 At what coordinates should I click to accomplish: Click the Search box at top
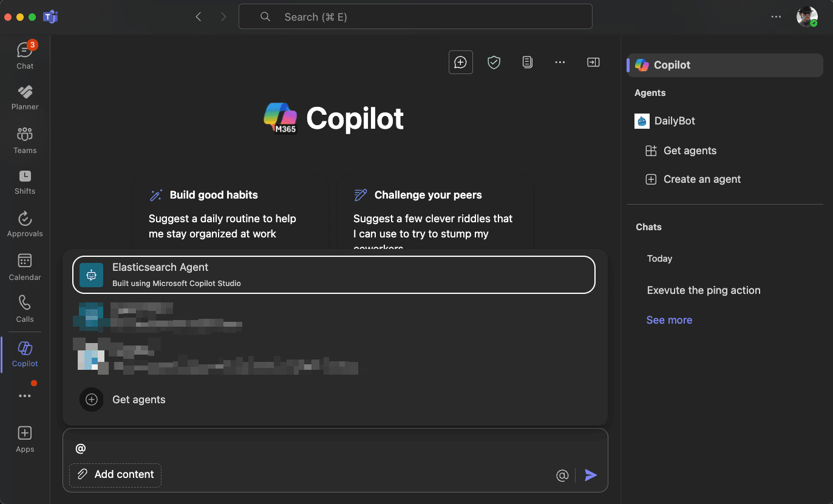point(415,17)
